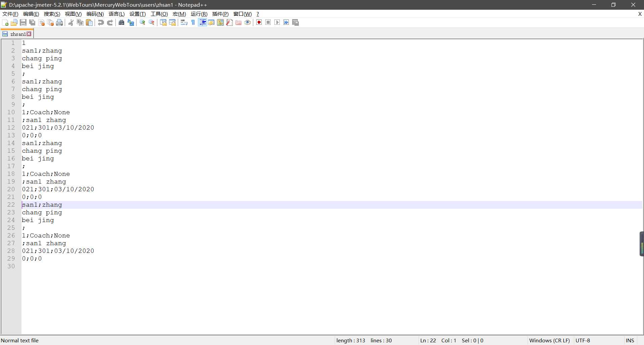Viewport: 644px width, 345px height.
Task: Show the Document Map panel
Action: 220,22
